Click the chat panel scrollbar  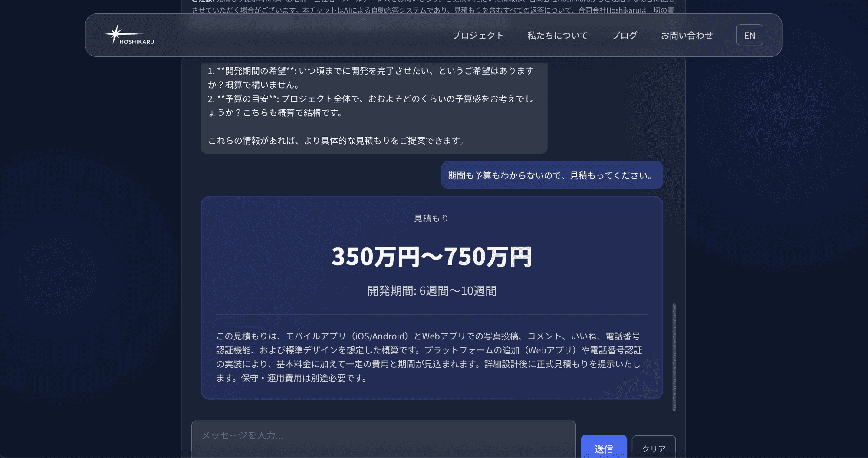pos(674,357)
